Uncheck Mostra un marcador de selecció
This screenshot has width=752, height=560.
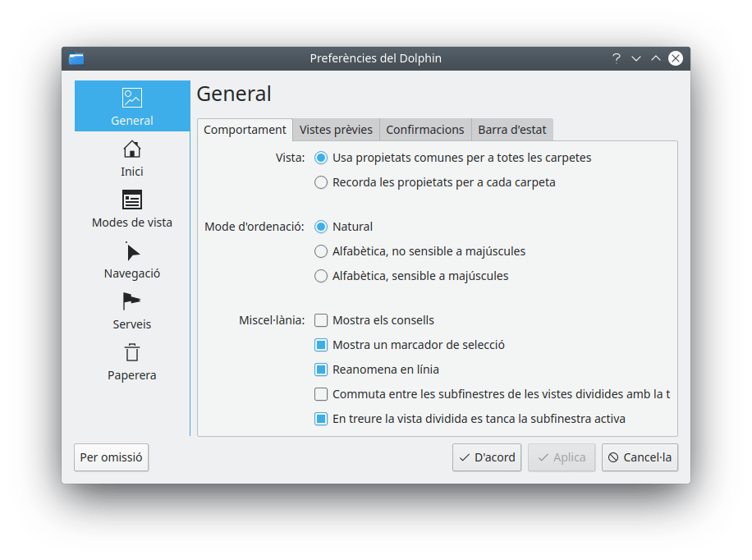pyautogui.click(x=321, y=345)
